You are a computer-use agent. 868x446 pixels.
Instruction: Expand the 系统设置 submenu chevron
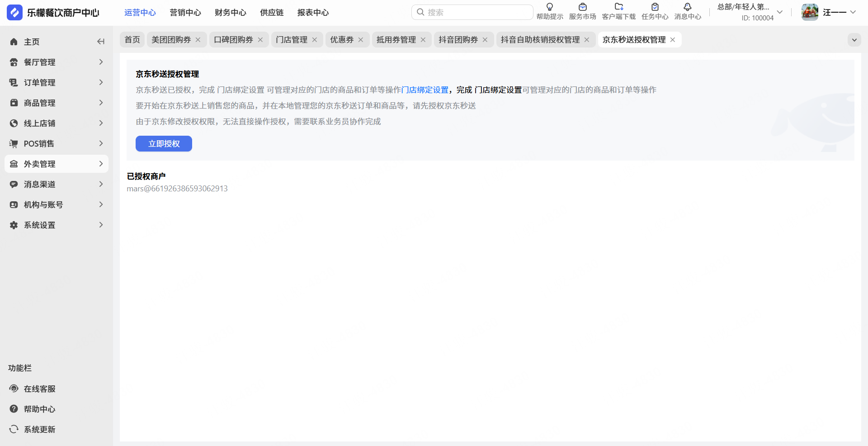(101, 225)
